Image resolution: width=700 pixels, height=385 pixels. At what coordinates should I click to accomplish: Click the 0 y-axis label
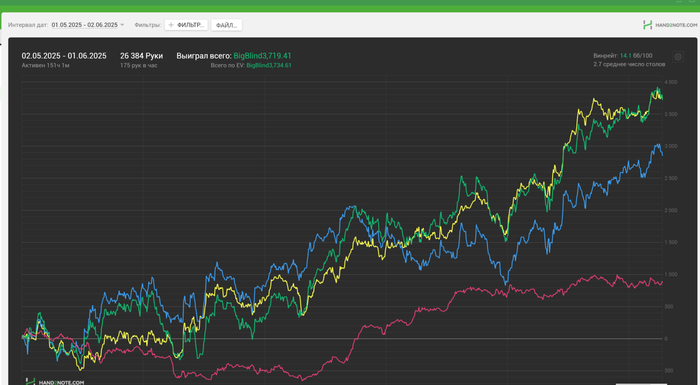[x=666, y=339]
